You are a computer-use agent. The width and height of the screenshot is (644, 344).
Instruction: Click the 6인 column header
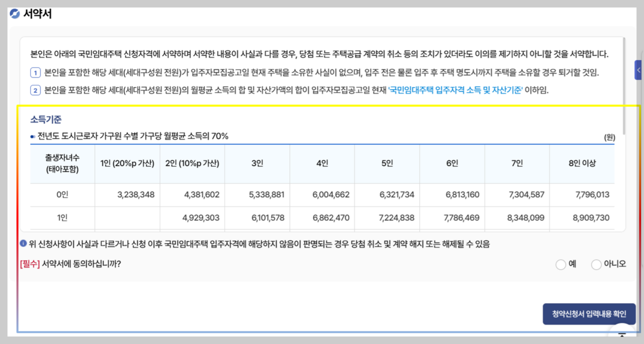click(x=452, y=163)
